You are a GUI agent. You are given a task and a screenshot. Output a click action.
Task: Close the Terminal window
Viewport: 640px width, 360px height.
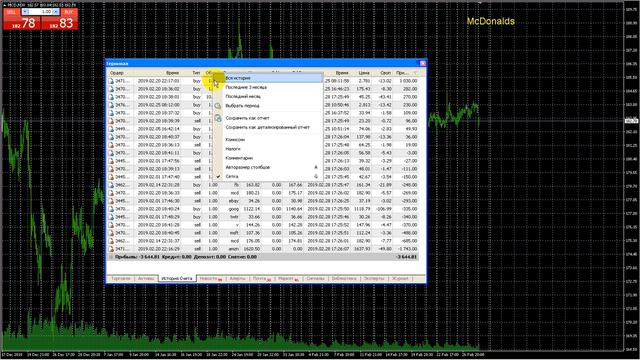pos(422,63)
